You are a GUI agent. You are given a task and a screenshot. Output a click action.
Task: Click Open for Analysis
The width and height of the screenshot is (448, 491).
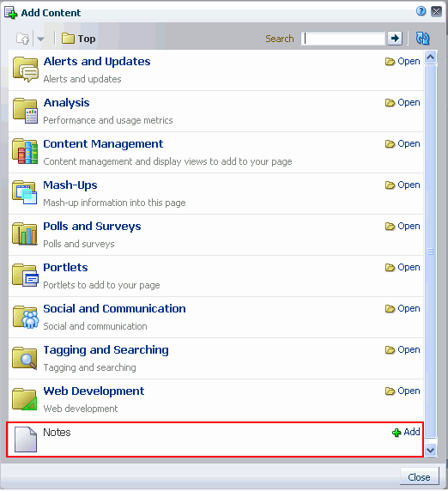403,103
